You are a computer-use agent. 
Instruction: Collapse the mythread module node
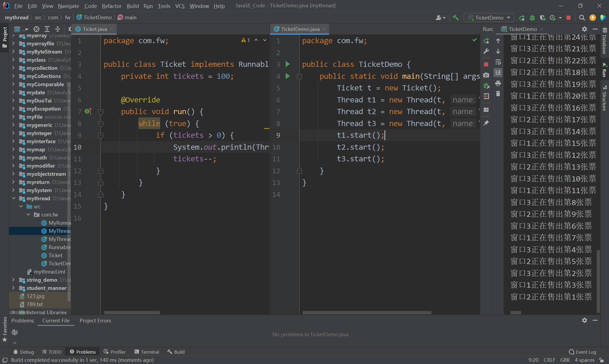13,198
